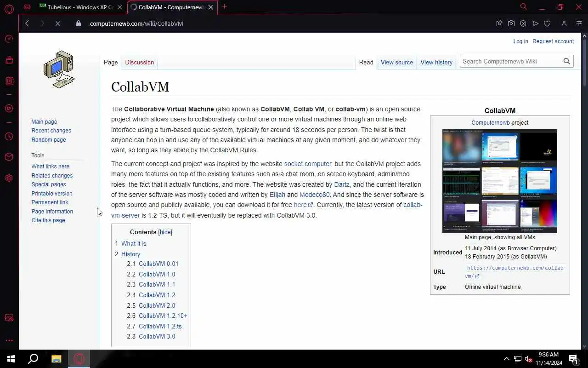The height and width of the screenshot is (368, 588).
Task: Open Settings gear in Opera sidebar
Action: click(9, 178)
